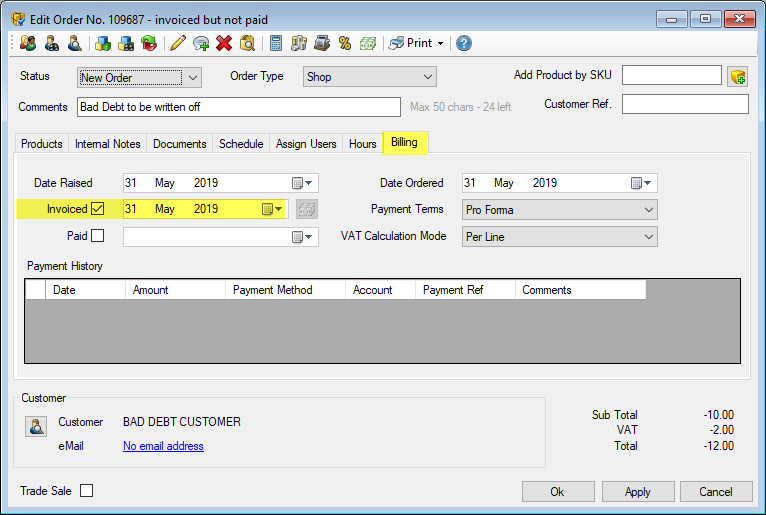Image resolution: width=766 pixels, height=515 pixels.
Task: Uncheck the Invoiced checkbox
Action: pos(98,209)
